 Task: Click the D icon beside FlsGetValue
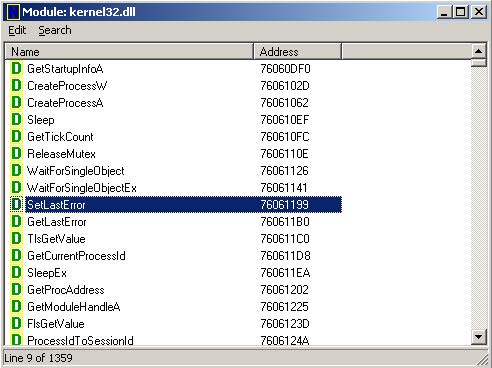pos(16,323)
